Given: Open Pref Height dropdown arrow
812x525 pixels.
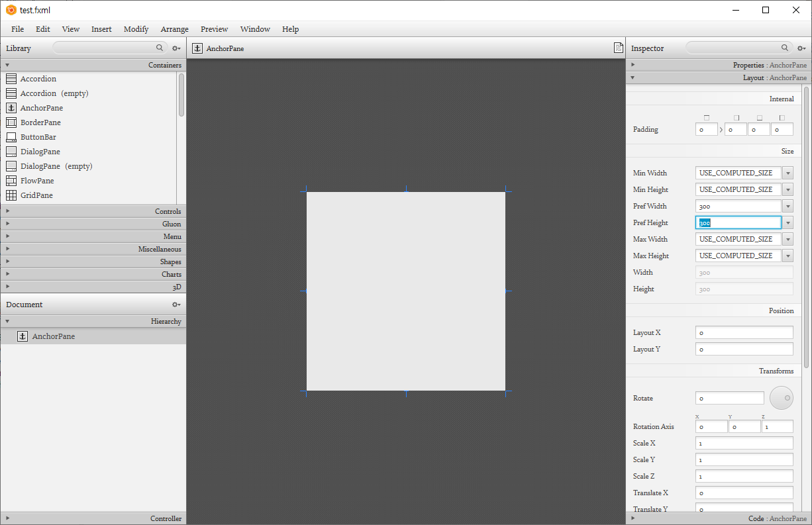Looking at the screenshot, I should pos(787,222).
